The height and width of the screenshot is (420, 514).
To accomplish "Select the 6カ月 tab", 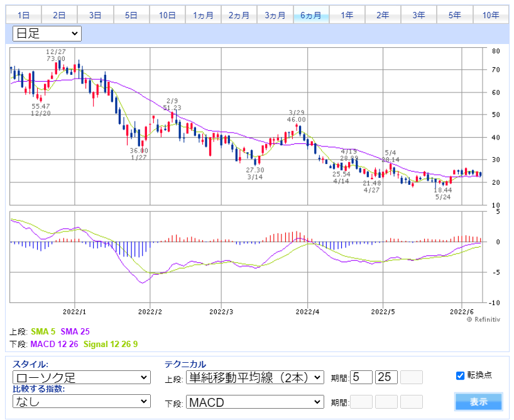I will [x=311, y=15].
